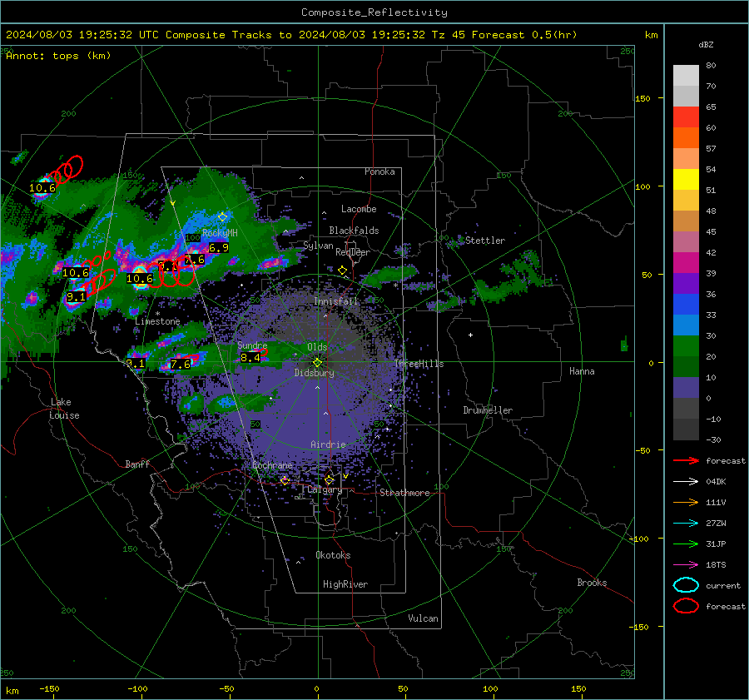Click the 'Annot: tops (km)' annotation text

(x=58, y=56)
